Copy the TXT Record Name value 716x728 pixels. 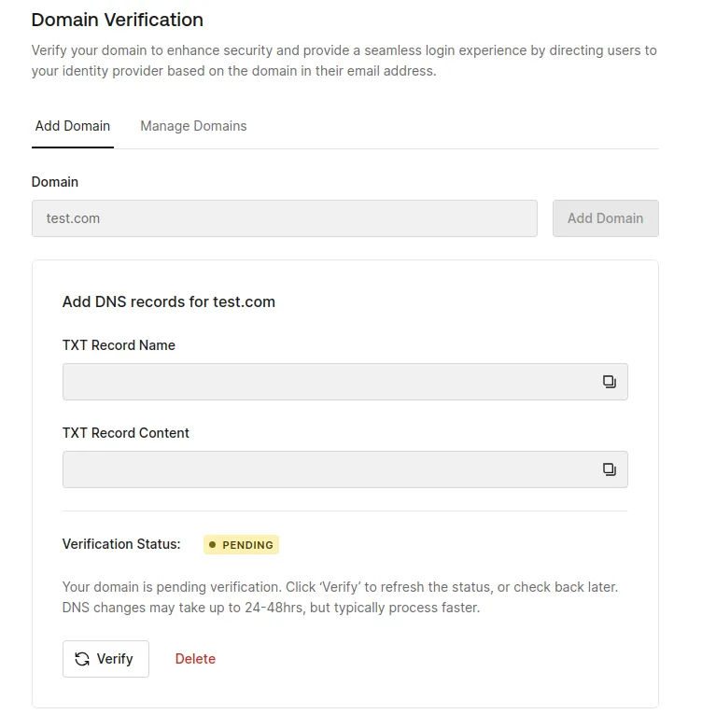[x=609, y=382]
